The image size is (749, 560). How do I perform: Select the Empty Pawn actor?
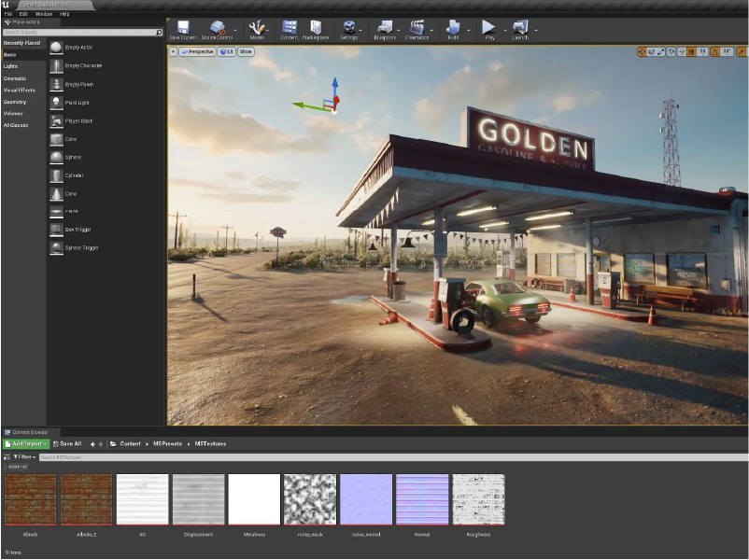coord(72,84)
